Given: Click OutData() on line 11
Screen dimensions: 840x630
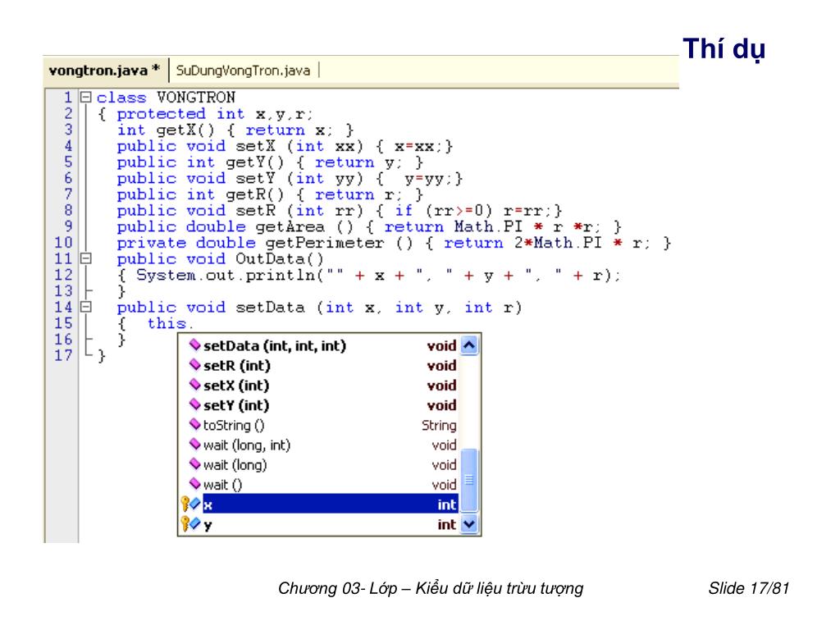Looking at the screenshot, I should click(x=280, y=259).
